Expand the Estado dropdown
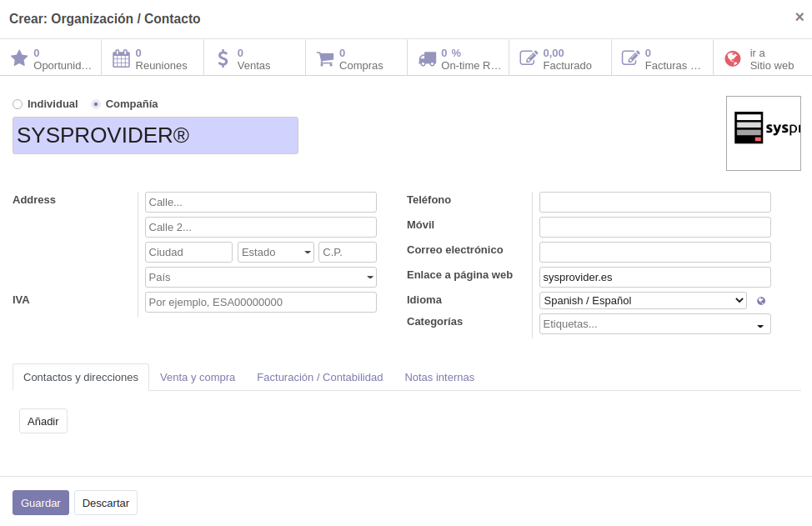 point(275,253)
